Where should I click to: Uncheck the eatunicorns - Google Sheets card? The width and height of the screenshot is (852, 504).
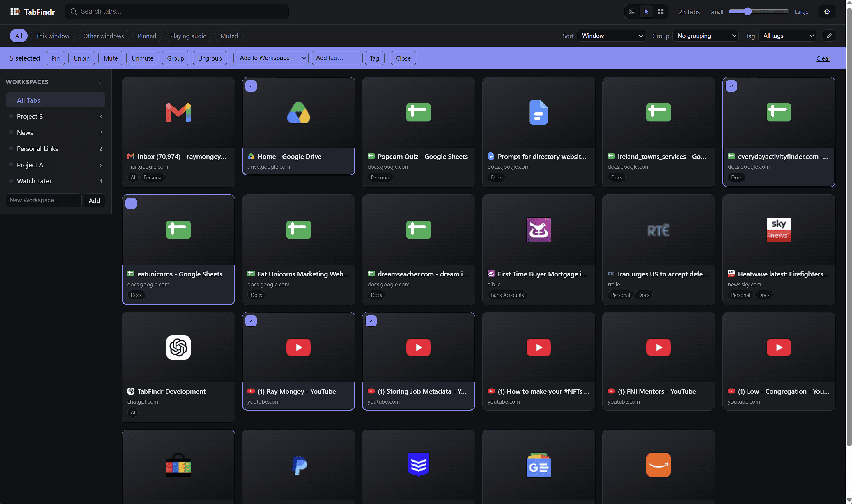131,203
